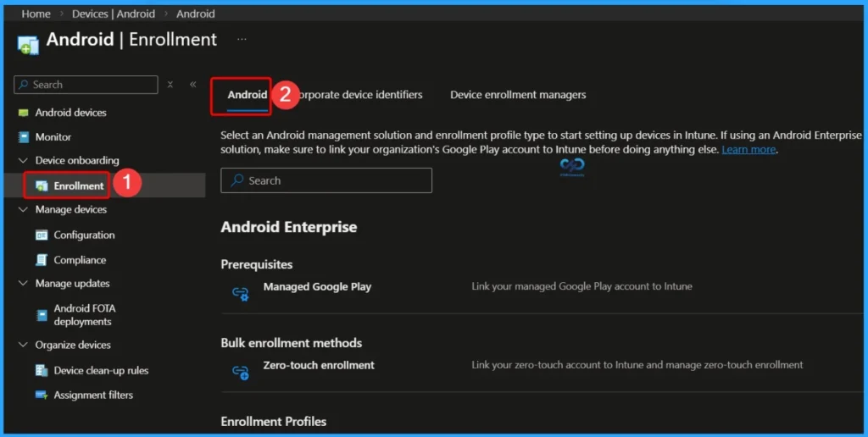Click the Managed Google Play link icon
This screenshot has height=437, width=868.
click(x=240, y=293)
